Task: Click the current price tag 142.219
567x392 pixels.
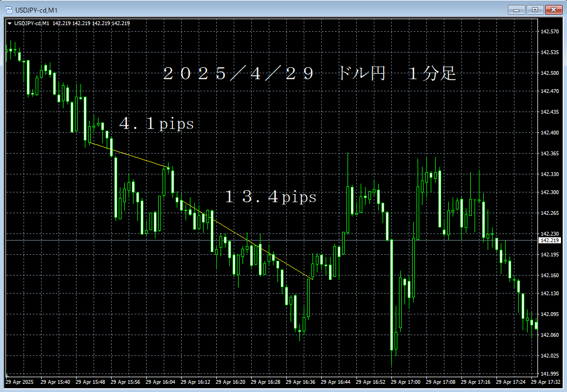Action: [x=549, y=240]
